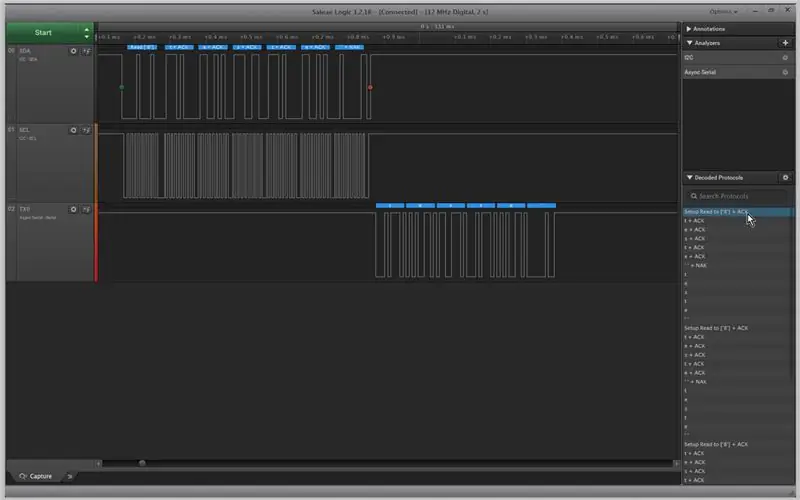Click the 's + ACK' decode bubble on SDA
The height and width of the screenshot is (500, 800).
247,47
